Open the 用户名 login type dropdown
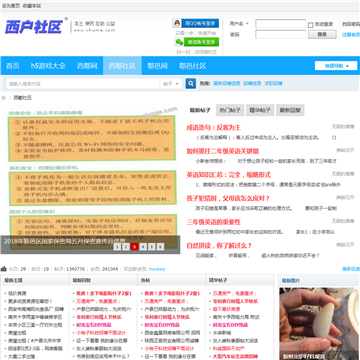Image resolution: width=360 pixels, height=360 pixels. 239,24
